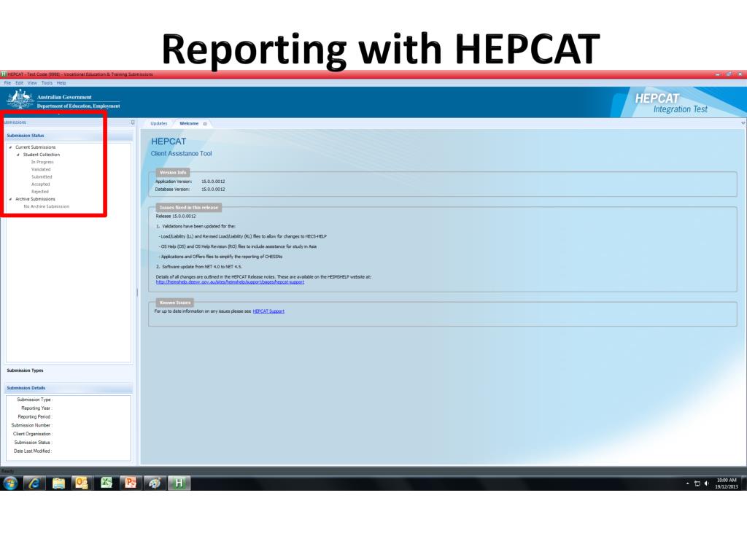Click the panel splitter handle beside Submissions pane
Viewport: 747px width, 560px height.
137,292
